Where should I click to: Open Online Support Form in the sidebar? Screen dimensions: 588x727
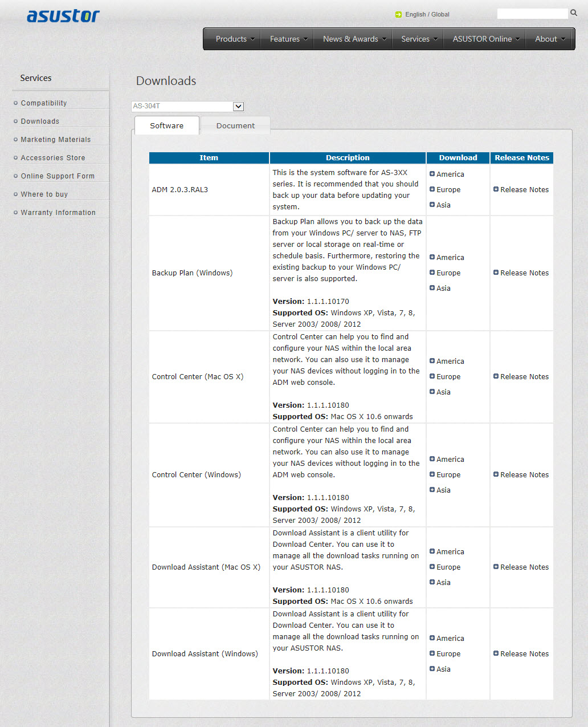point(58,176)
